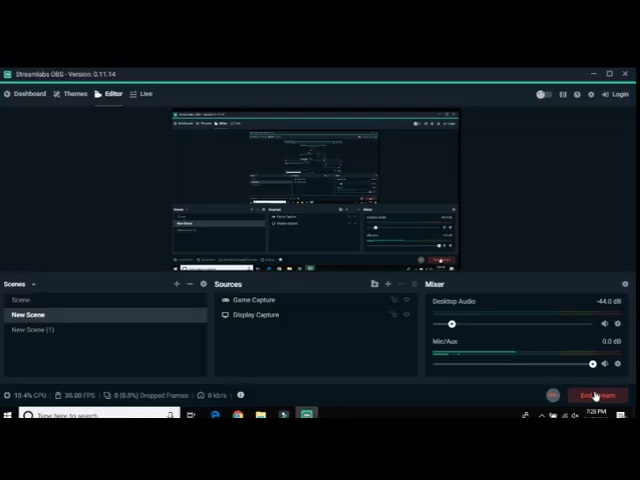The height and width of the screenshot is (480, 640).
Task: Adjust the Desktop Audio volume slider
Action: (452, 324)
